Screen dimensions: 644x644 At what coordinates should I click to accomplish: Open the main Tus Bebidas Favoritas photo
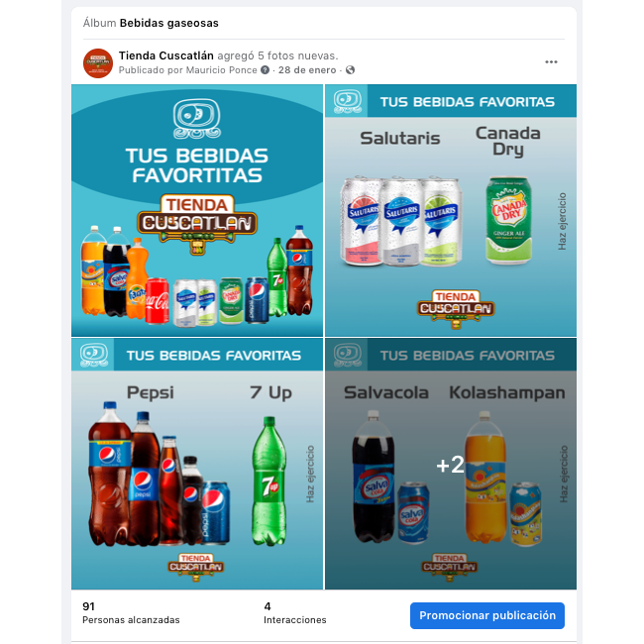197,210
